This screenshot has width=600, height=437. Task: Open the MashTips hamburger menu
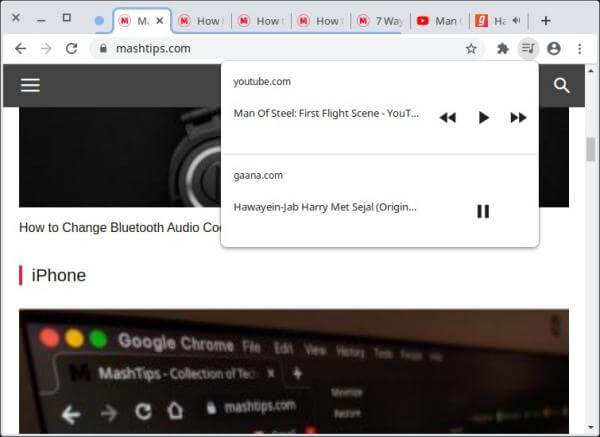30,85
